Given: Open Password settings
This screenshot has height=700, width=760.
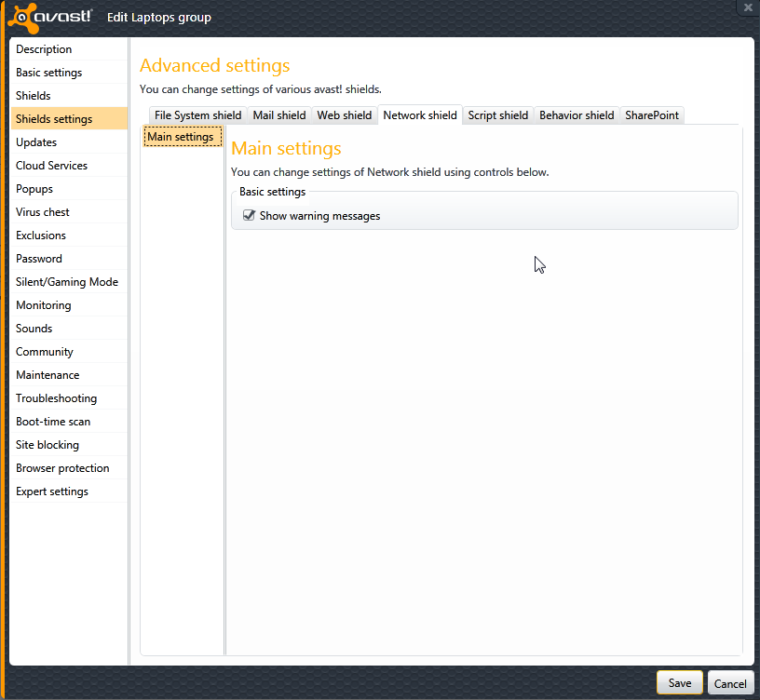Looking at the screenshot, I should (68, 258).
